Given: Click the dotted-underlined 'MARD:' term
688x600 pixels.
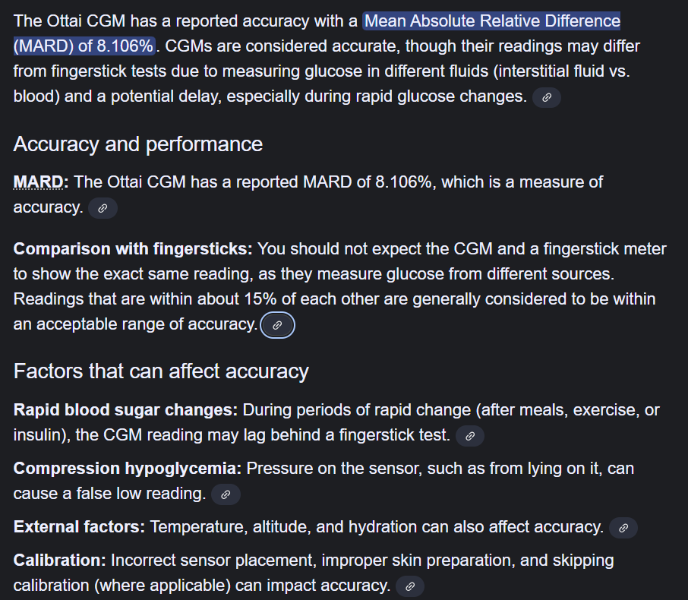Looking at the screenshot, I should (x=41, y=182).
